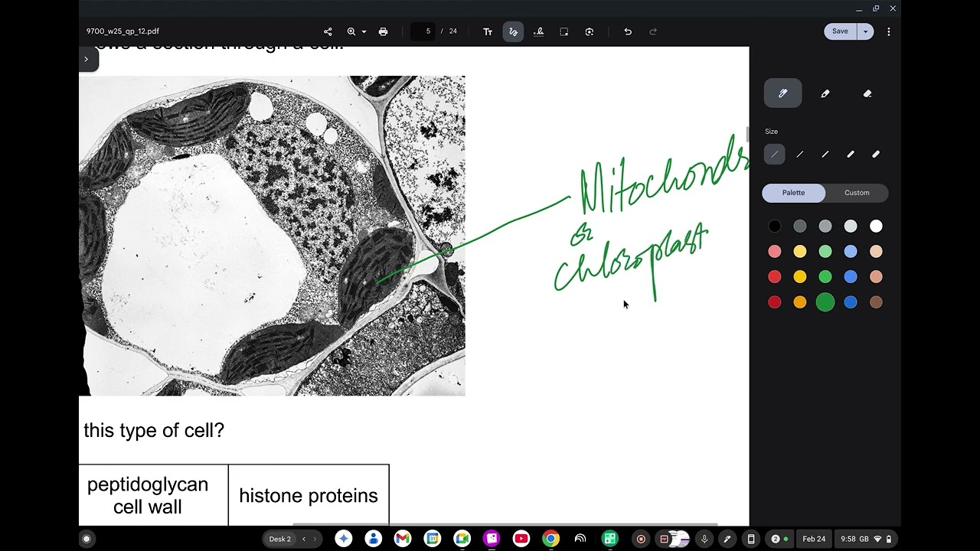
Task: Save the annotated PDF
Action: pyautogui.click(x=840, y=31)
